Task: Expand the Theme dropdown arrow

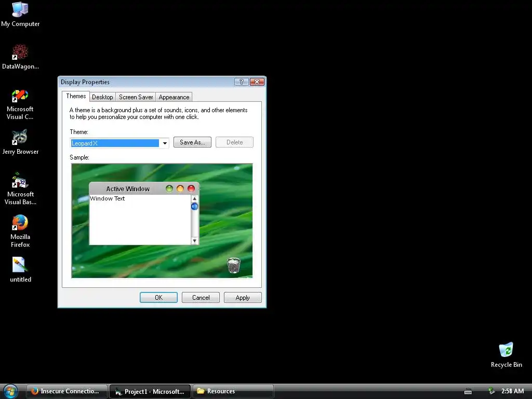Action: [165, 143]
